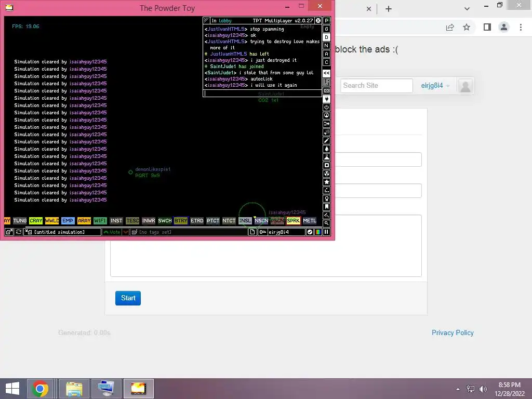The height and width of the screenshot is (399, 532).
Task: Select the EMP element
Action: [68, 220]
